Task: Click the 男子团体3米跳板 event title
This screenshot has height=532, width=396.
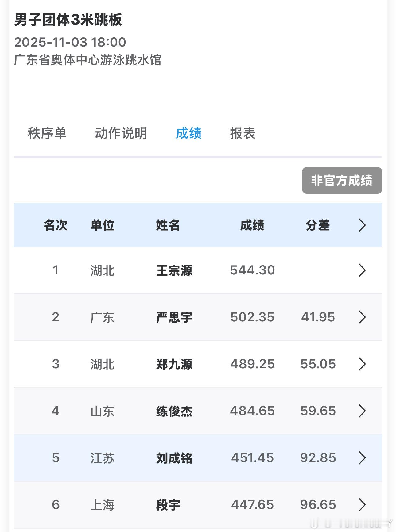Action: point(68,20)
